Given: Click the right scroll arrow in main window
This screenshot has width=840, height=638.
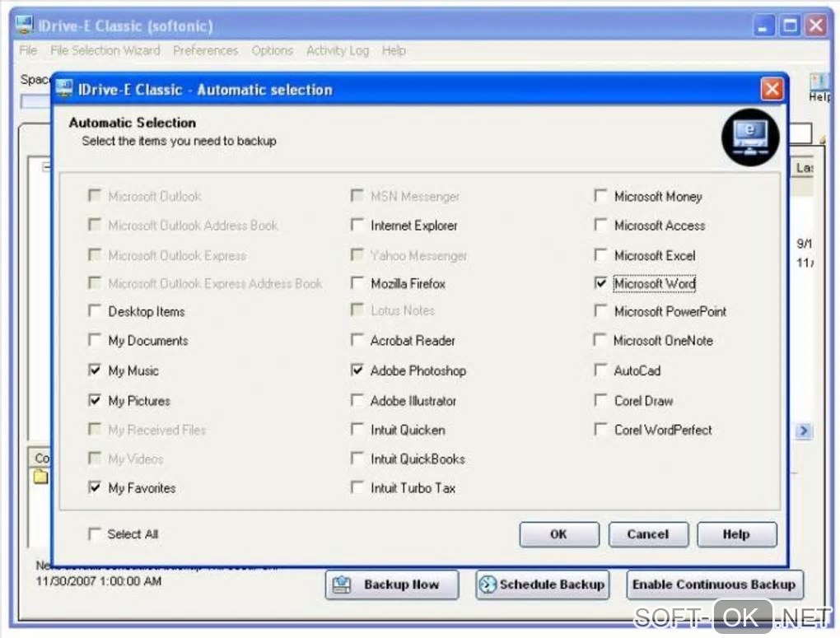Looking at the screenshot, I should [803, 431].
